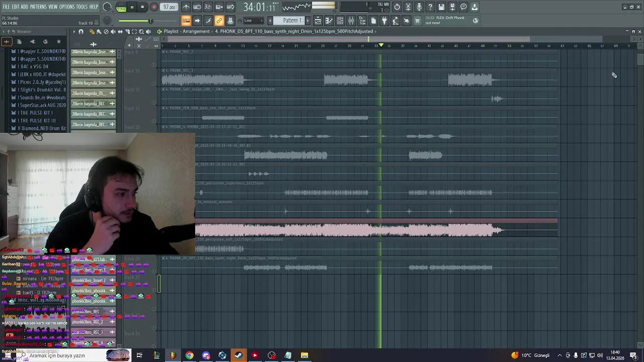The width and height of the screenshot is (644, 362).
Task: Click the undo history refresh icon
Action: tap(397, 7)
